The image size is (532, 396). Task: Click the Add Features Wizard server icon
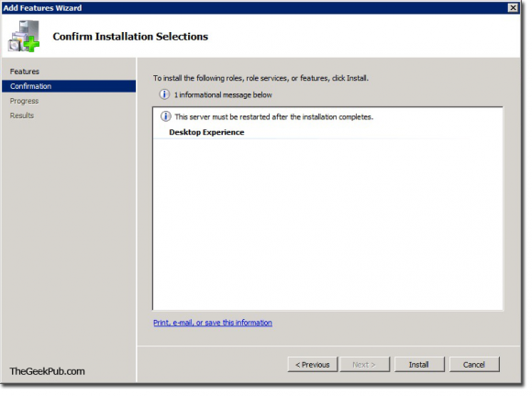24,36
